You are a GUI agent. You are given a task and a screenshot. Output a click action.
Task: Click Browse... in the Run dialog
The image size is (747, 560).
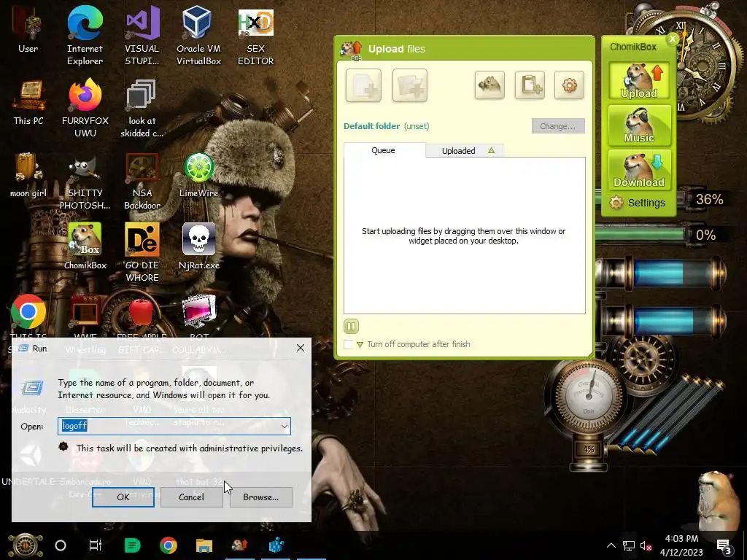click(x=260, y=497)
